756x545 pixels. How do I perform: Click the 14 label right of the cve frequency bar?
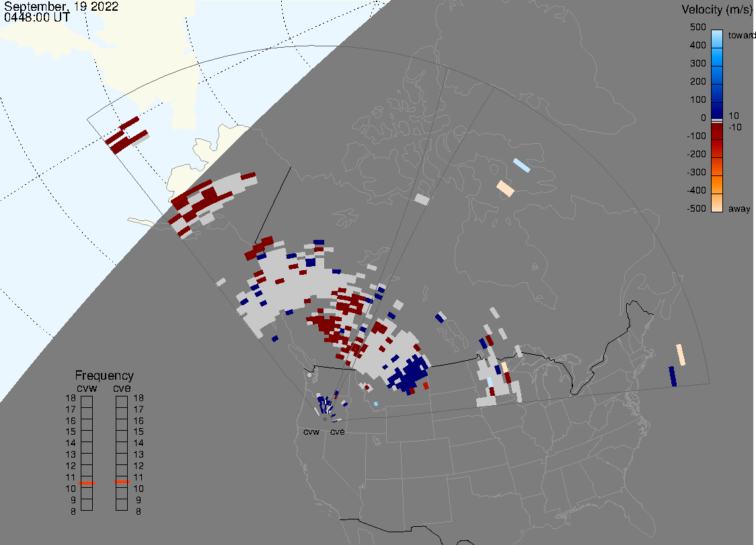[x=139, y=444]
